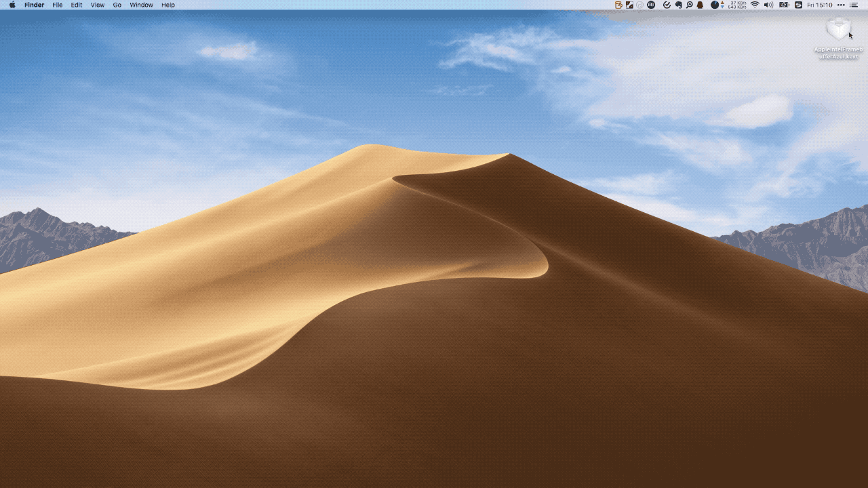The width and height of the screenshot is (868, 488).
Task: Click the QQ penguin menu bar icon
Action: pyautogui.click(x=700, y=5)
